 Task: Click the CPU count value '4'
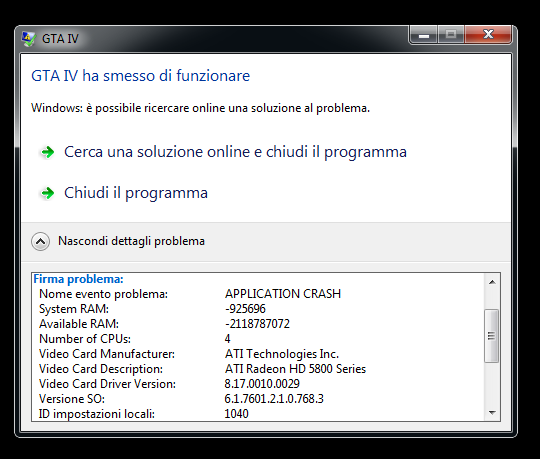point(227,339)
